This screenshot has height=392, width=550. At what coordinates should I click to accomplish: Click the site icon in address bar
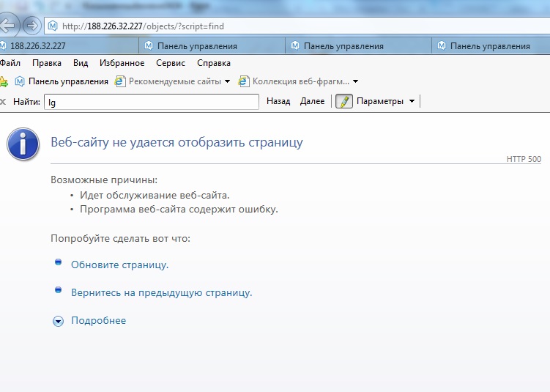[x=53, y=26]
